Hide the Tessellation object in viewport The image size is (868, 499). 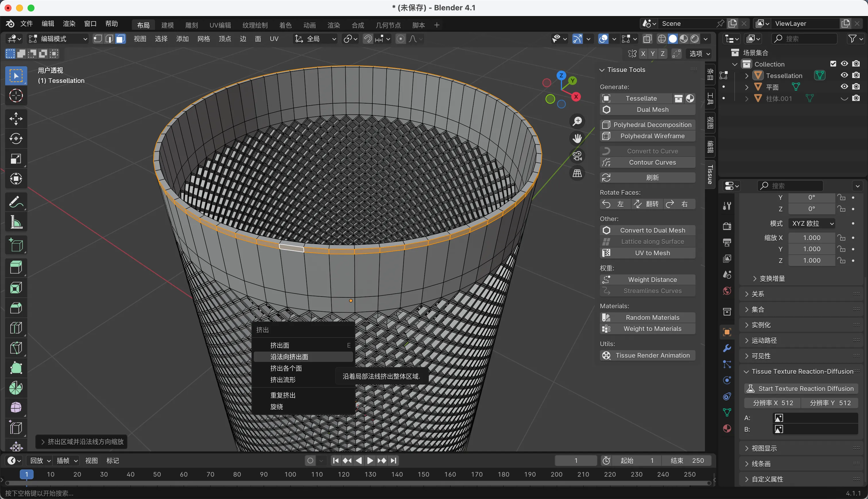pos(844,75)
